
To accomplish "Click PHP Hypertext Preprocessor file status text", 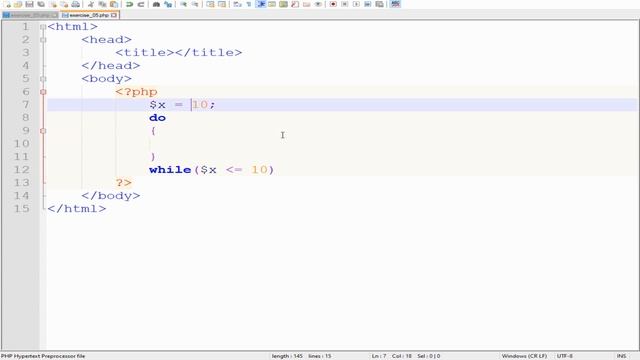I will click(x=43, y=356).
